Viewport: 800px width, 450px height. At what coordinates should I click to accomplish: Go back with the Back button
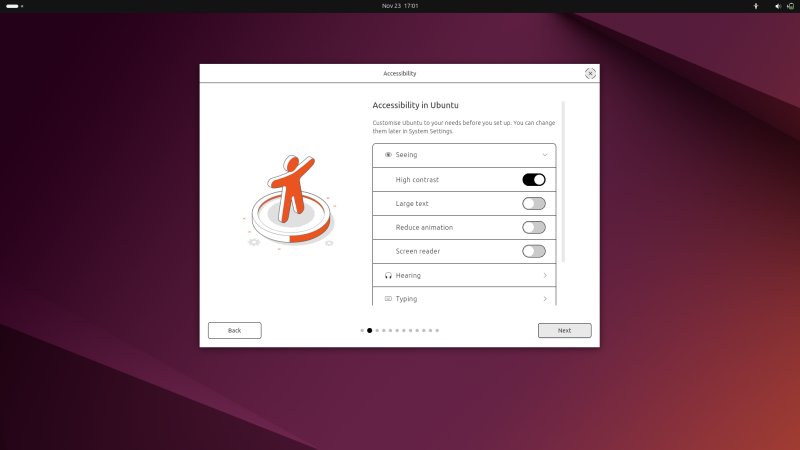coord(235,331)
